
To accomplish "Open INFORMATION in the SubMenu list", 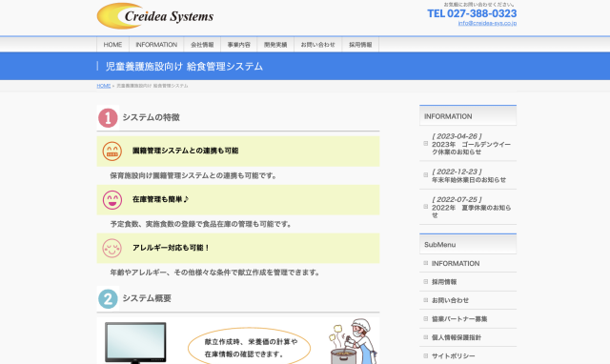I will coord(456,264).
